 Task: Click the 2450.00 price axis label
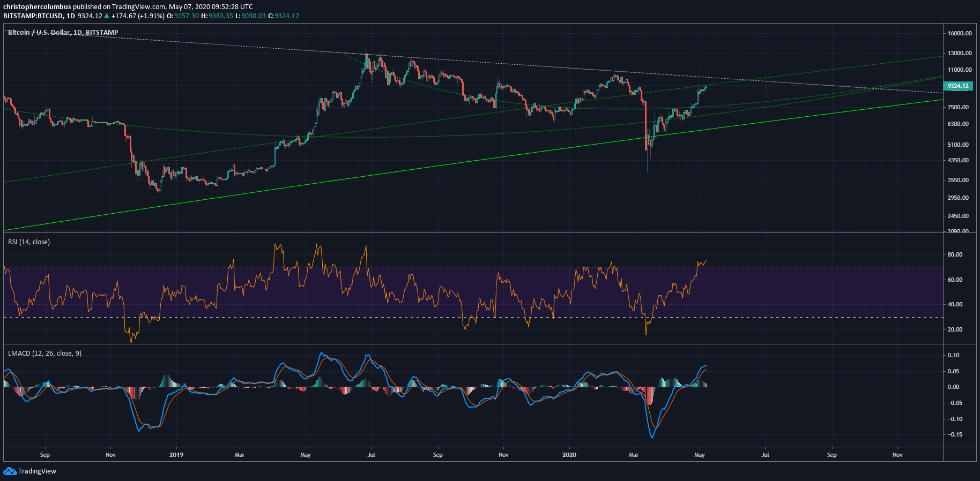pyautogui.click(x=959, y=216)
